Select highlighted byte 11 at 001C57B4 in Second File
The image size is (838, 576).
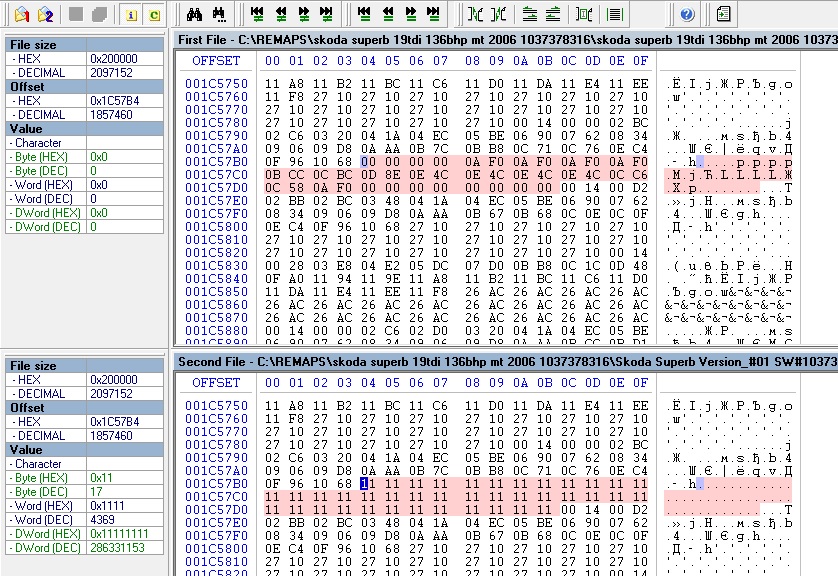coord(368,484)
